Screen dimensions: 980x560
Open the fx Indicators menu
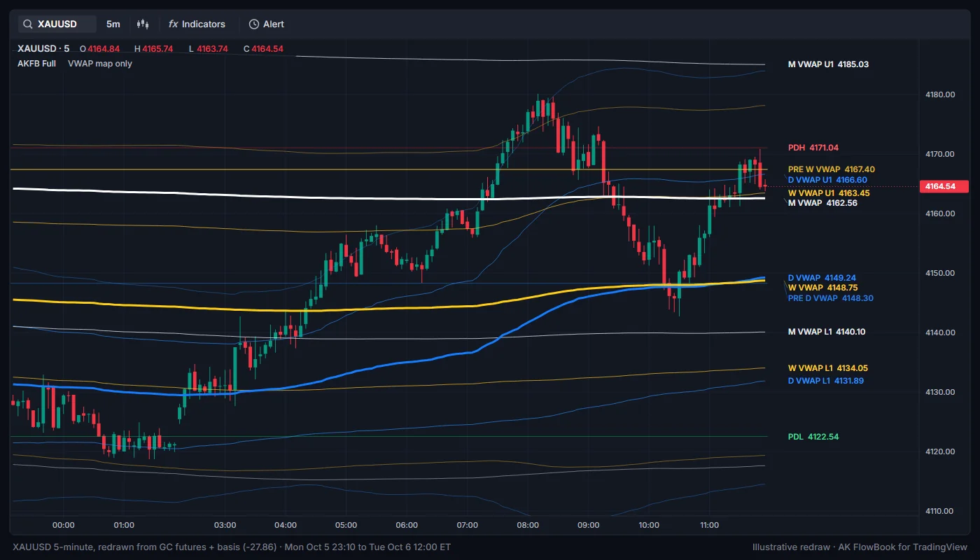pyautogui.click(x=197, y=24)
